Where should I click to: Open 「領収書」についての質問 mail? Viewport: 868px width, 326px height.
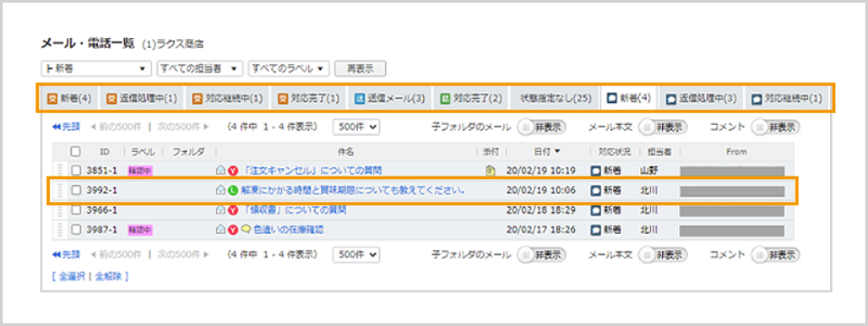(295, 210)
